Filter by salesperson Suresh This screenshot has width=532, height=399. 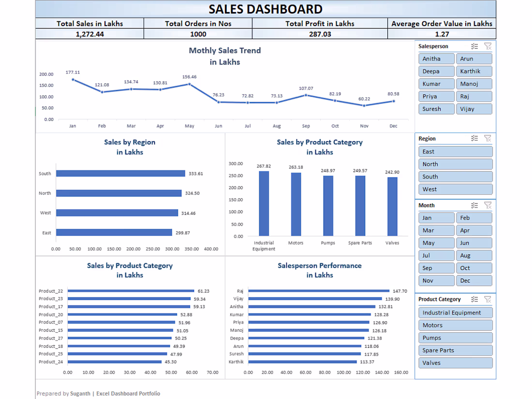click(436, 109)
